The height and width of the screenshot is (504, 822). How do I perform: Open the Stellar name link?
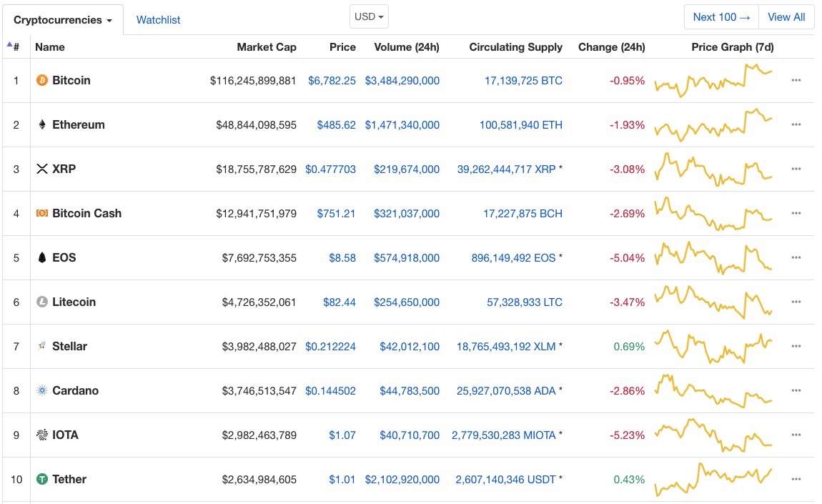coord(70,346)
